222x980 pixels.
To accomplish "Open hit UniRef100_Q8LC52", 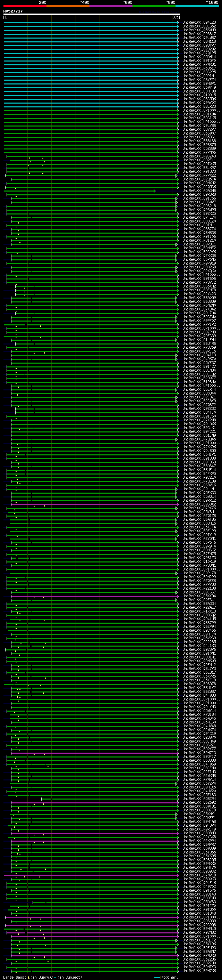I will pos(199,26).
